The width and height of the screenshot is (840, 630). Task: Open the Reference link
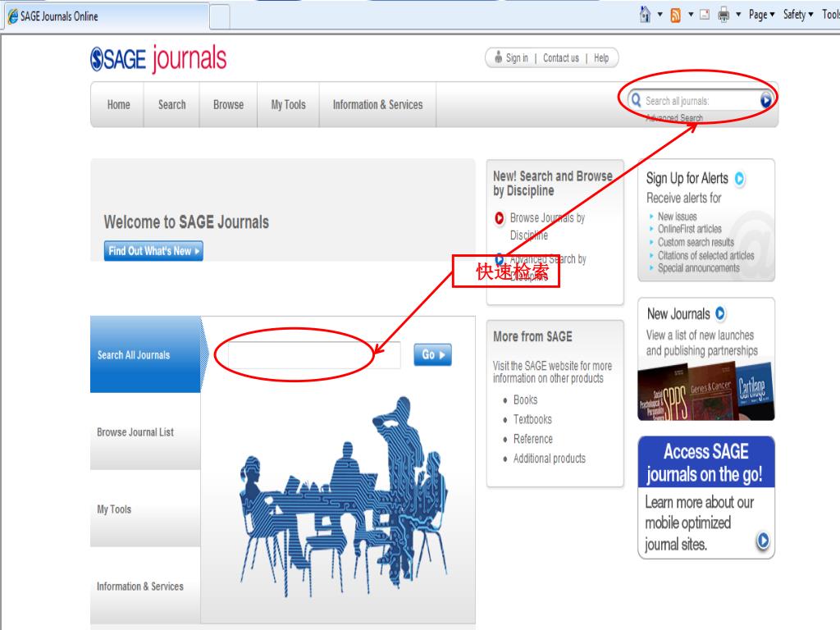coord(533,439)
